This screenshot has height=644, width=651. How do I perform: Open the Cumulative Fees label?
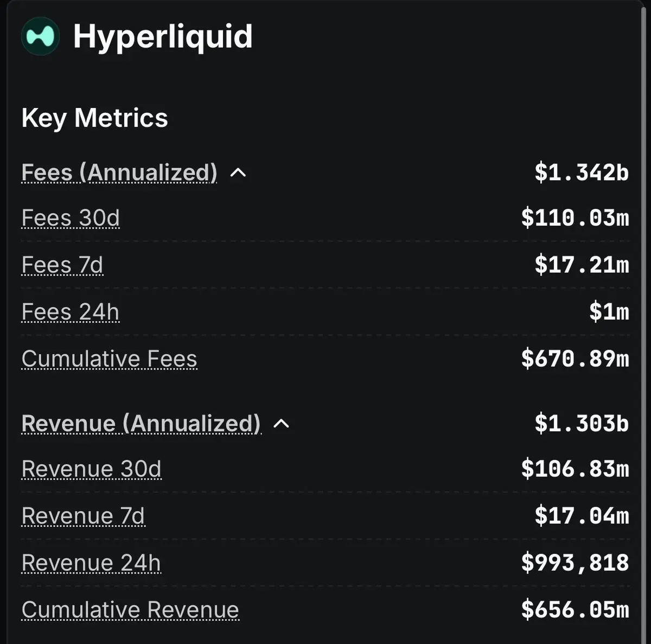(x=110, y=359)
